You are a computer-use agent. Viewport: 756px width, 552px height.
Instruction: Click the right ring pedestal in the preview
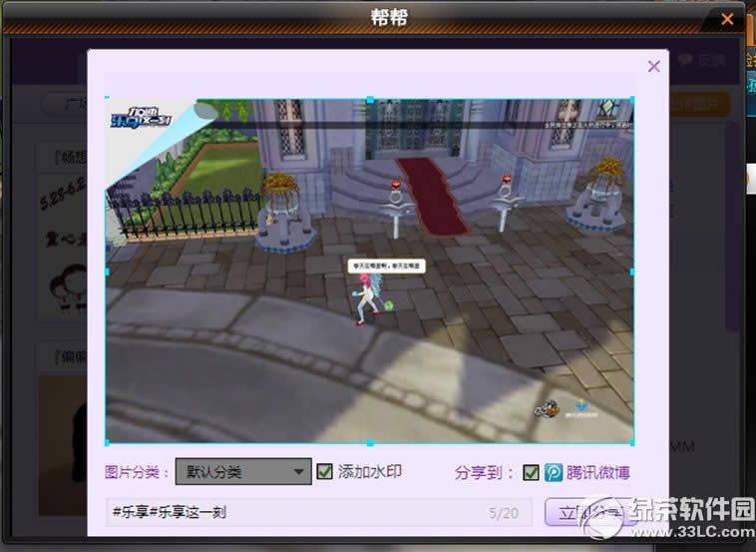(x=506, y=204)
